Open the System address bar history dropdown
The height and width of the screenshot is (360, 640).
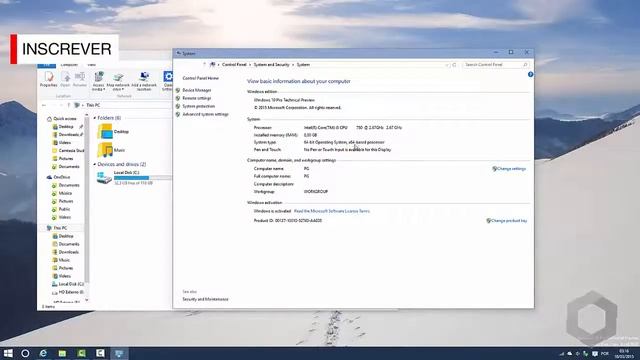[447, 64]
